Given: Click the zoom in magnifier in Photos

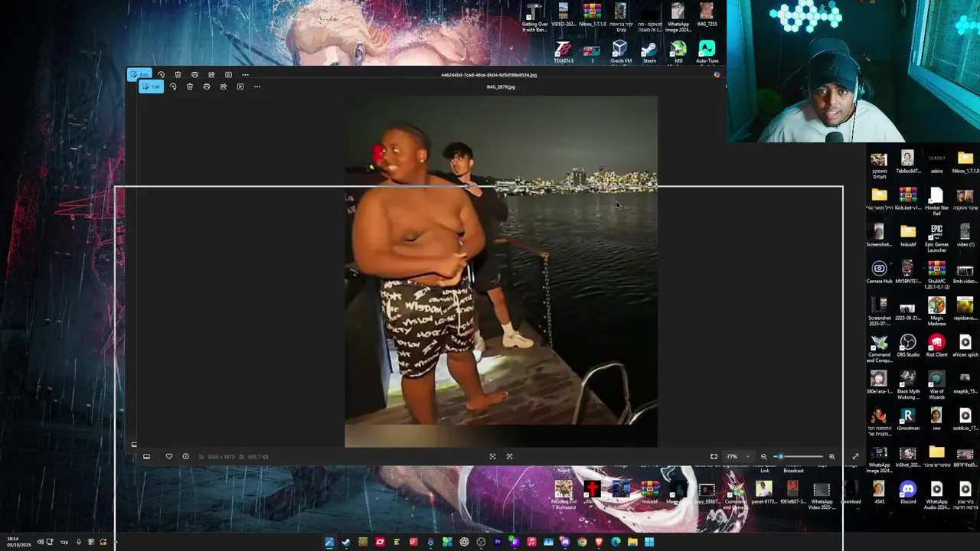Looking at the screenshot, I should (x=831, y=457).
